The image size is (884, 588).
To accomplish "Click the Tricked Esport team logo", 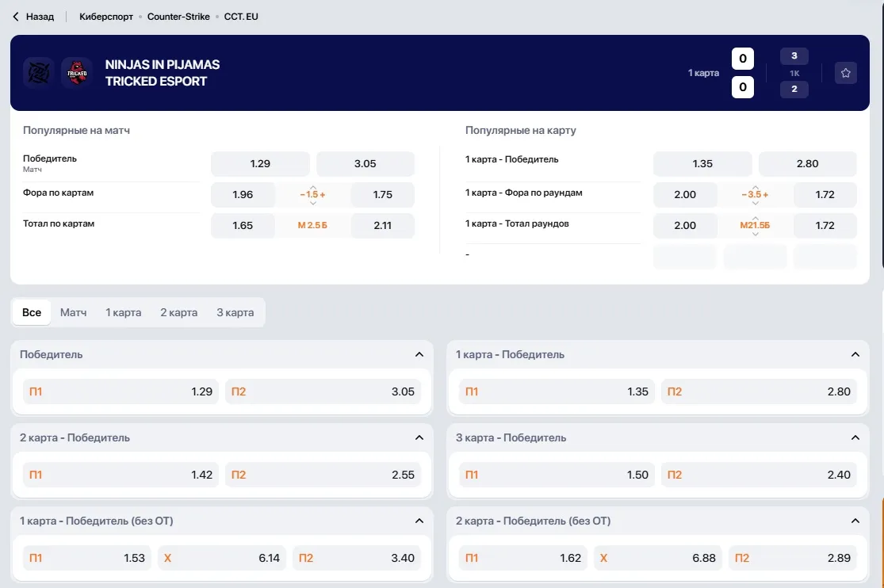I will pyautogui.click(x=77, y=73).
